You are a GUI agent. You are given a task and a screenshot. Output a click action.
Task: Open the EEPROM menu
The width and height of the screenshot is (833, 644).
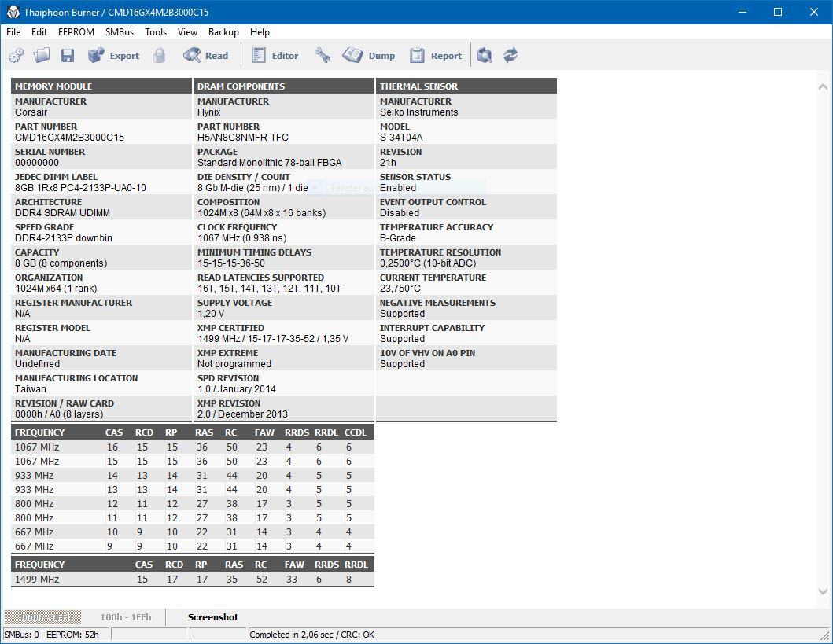point(76,32)
